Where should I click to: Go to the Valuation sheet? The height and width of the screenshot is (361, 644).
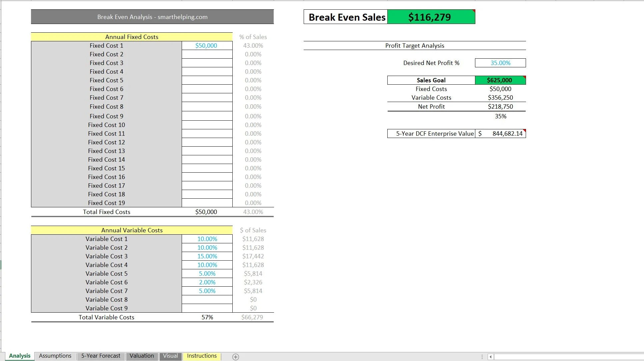coord(142,356)
